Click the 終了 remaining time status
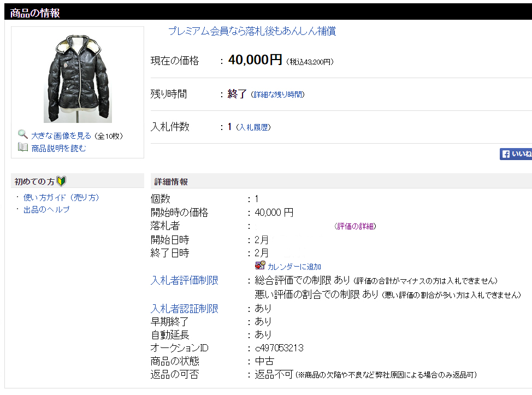 237,93
